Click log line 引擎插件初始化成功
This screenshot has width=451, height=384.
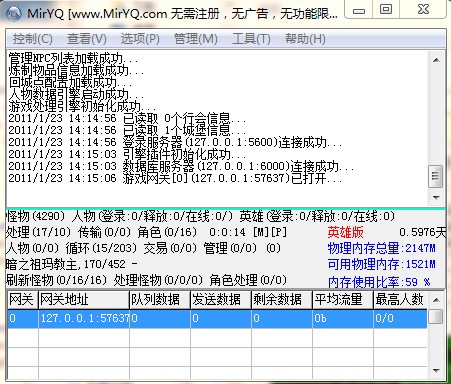[127, 154]
